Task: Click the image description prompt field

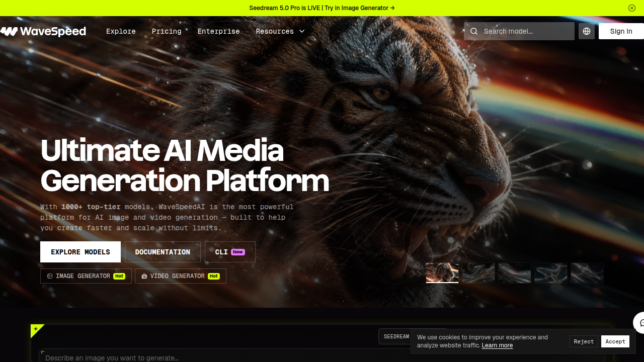Action: 322,356
